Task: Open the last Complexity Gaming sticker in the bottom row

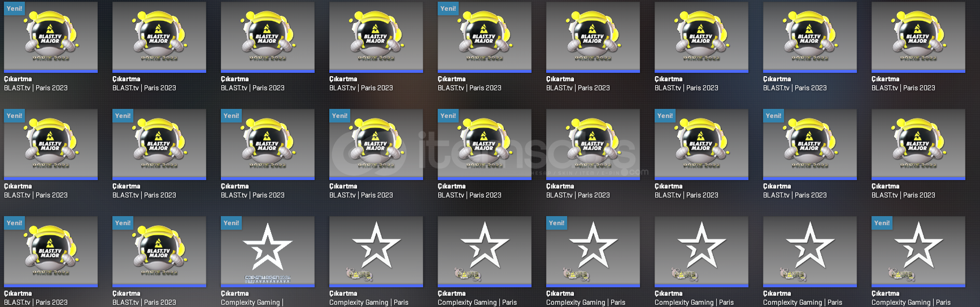Action: coord(918,252)
